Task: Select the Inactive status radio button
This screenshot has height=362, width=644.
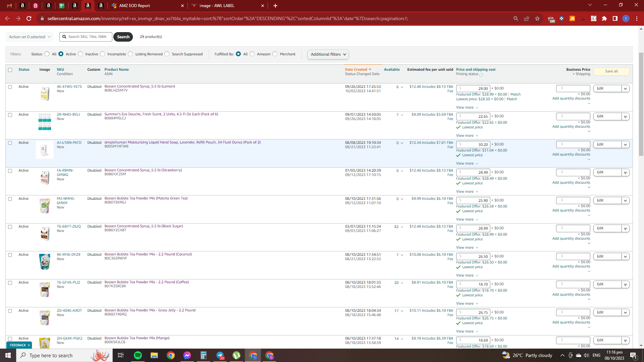Action: (x=80, y=54)
